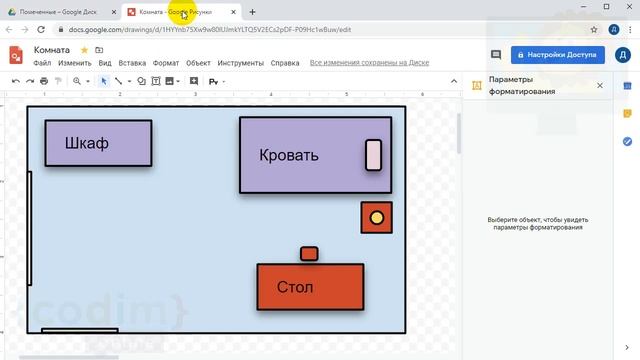The width and height of the screenshot is (640, 360).
Task: Open the Справка menu
Action: 285,63
